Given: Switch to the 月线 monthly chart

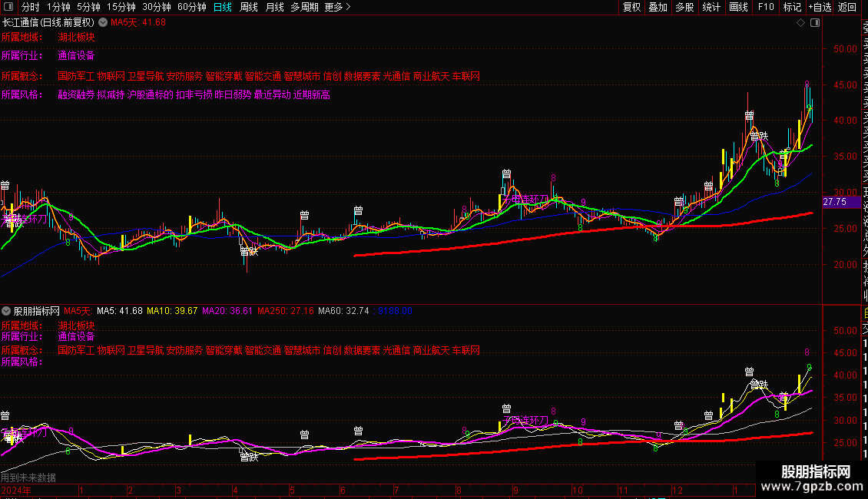Looking at the screenshot, I should (274, 7).
